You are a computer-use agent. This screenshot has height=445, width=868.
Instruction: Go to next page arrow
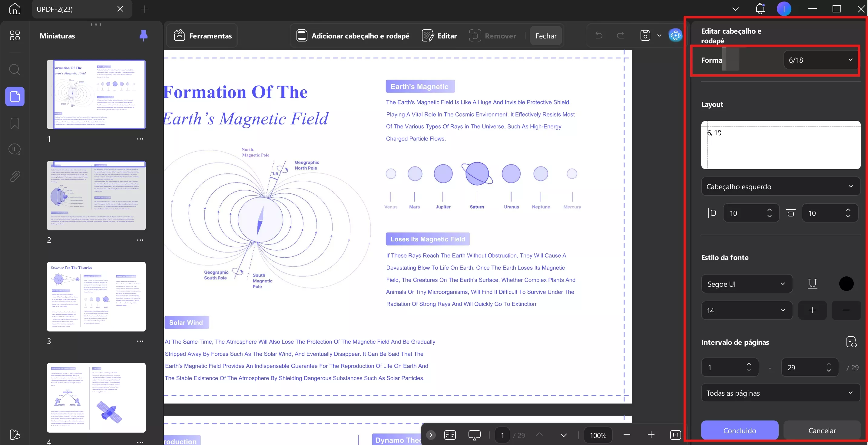[x=563, y=435]
